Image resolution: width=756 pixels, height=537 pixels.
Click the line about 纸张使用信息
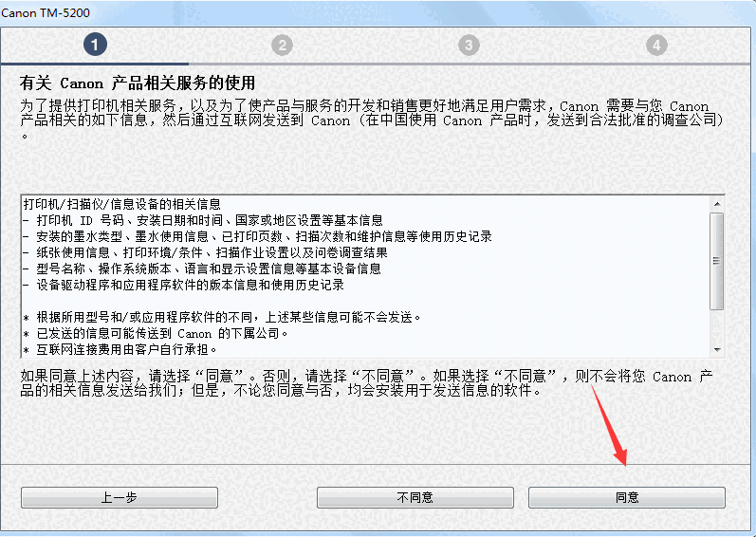click(206, 252)
